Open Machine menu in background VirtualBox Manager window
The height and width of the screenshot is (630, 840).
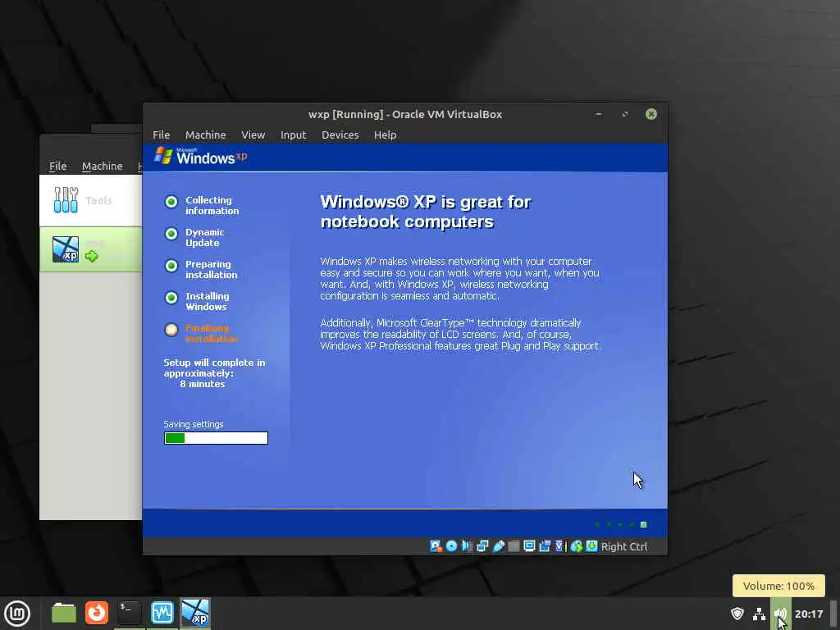(x=103, y=166)
